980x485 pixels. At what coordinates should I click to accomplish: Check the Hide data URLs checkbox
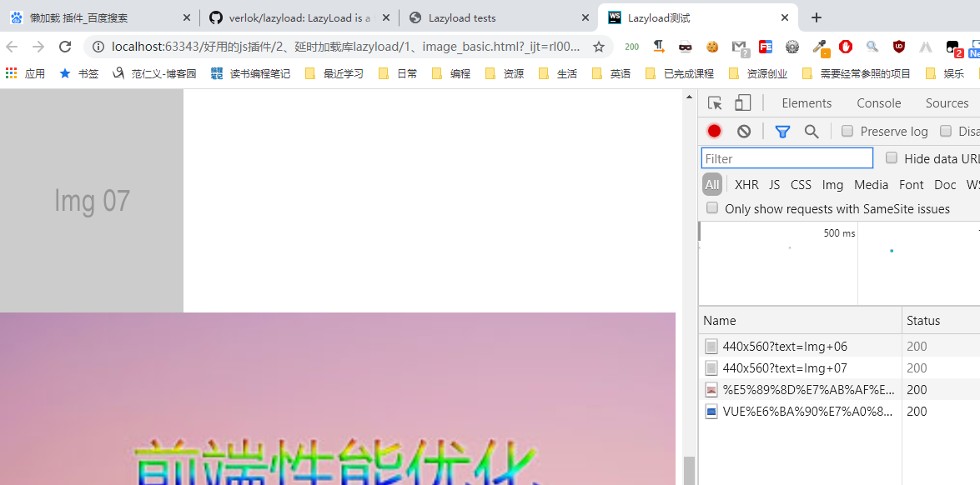[892, 158]
